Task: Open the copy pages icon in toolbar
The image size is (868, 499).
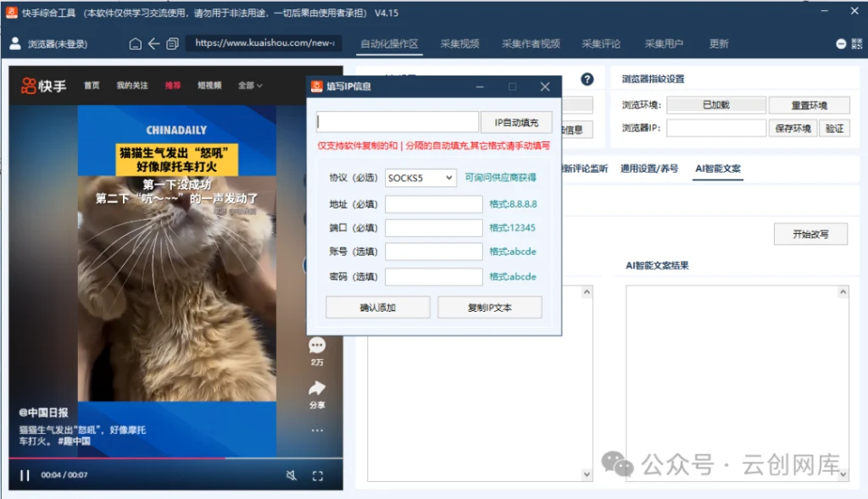Action: [x=172, y=44]
